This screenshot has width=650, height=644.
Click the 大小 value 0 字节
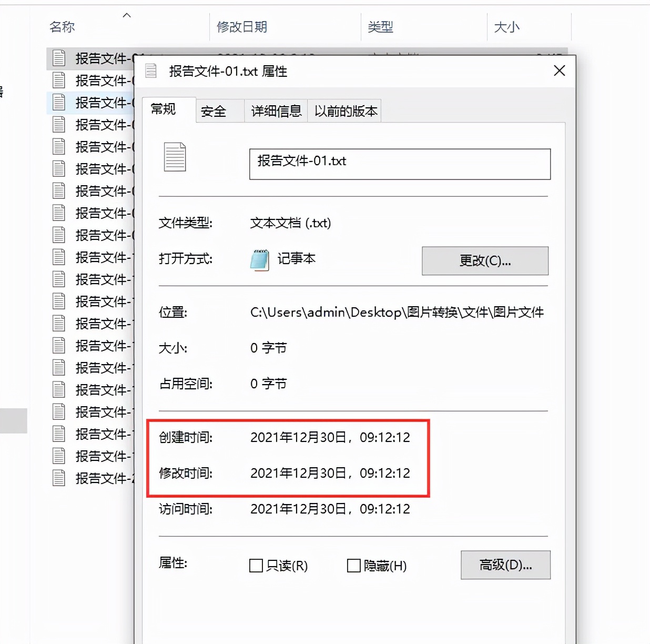point(268,348)
